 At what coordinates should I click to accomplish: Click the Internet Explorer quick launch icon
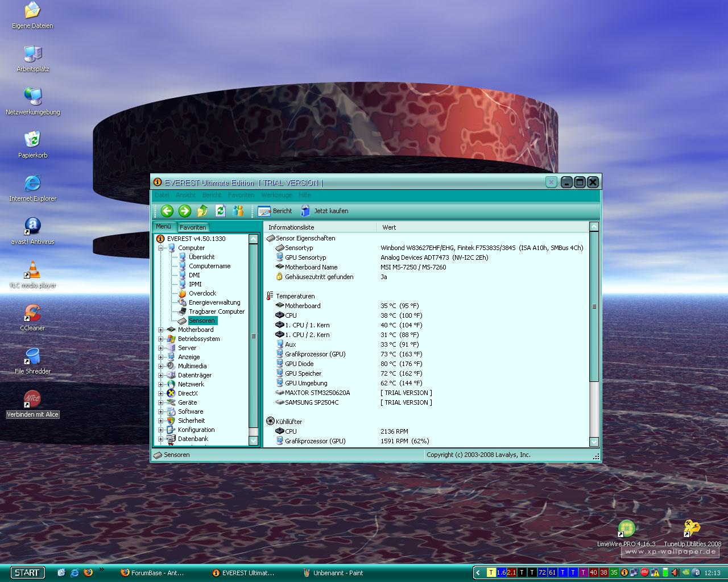click(x=75, y=572)
